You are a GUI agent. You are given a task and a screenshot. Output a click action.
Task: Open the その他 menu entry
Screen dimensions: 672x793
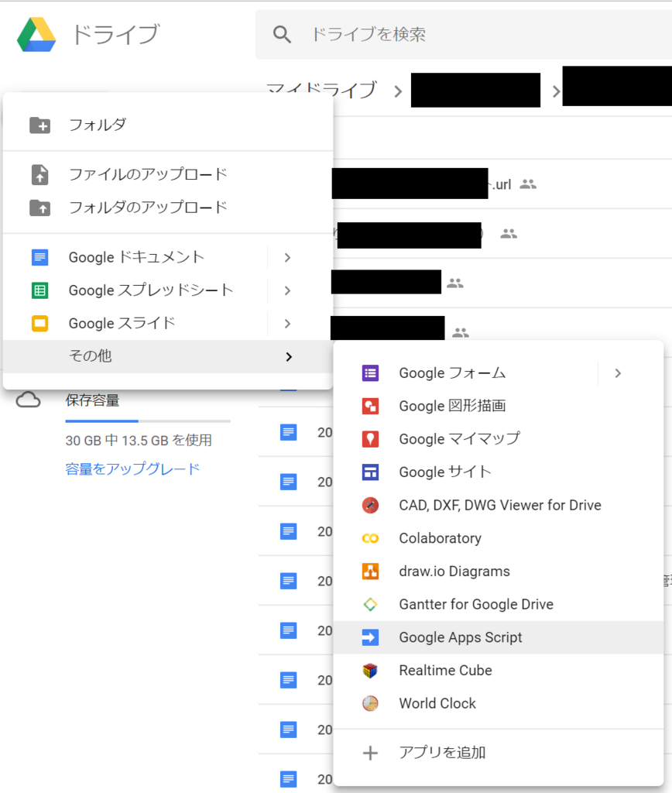168,356
